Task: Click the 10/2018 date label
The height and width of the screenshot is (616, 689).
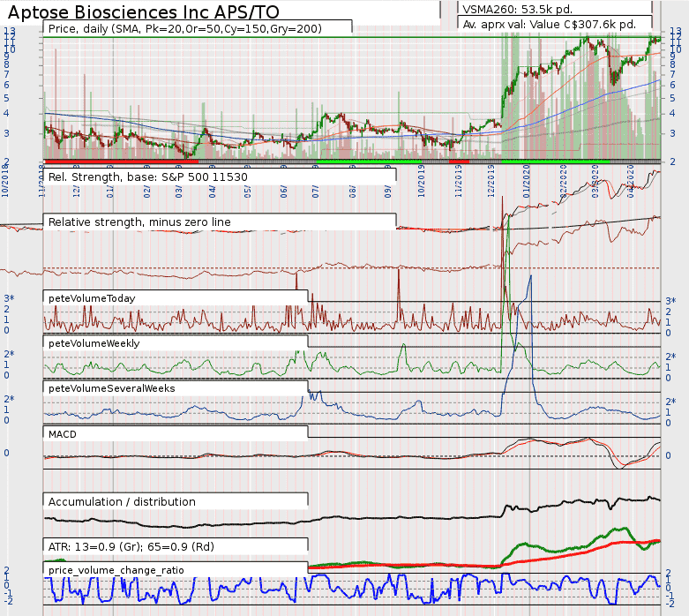Action: [x=5, y=179]
